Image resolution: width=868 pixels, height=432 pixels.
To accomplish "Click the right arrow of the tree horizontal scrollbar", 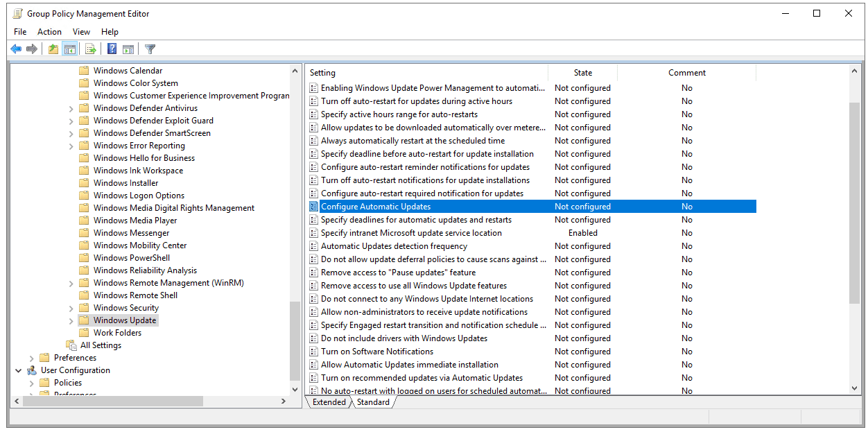I will 284,401.
